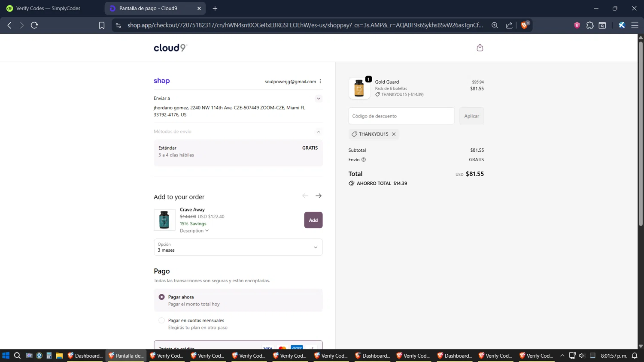This screenshot has width=644, height=362.
Task: Select the Estándar free shipping method
Action: pos(238,153)
